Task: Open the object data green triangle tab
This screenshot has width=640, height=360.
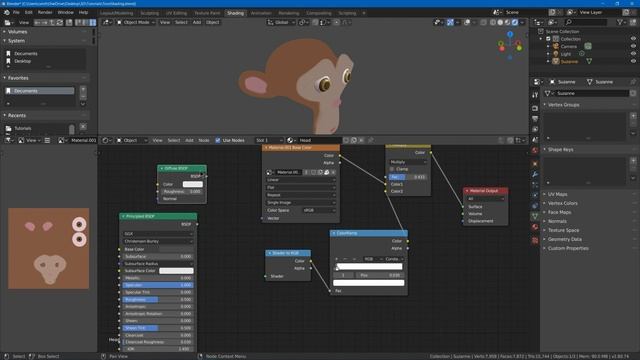Action: click(x=535, y=216)
